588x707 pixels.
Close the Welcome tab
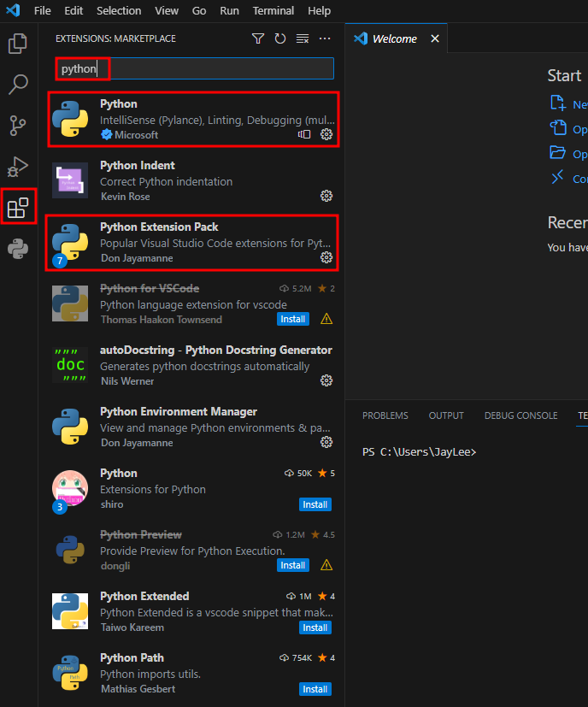click(435, 38)
